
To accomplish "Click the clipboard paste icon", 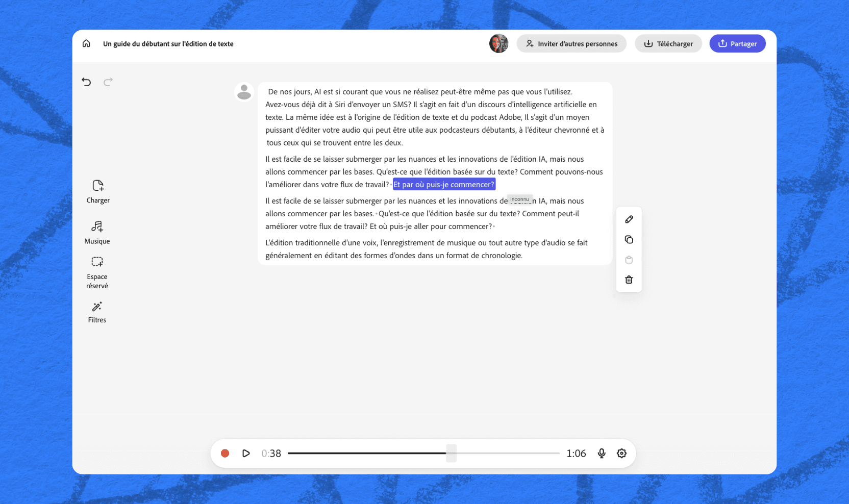I will [x=629, y=260].
